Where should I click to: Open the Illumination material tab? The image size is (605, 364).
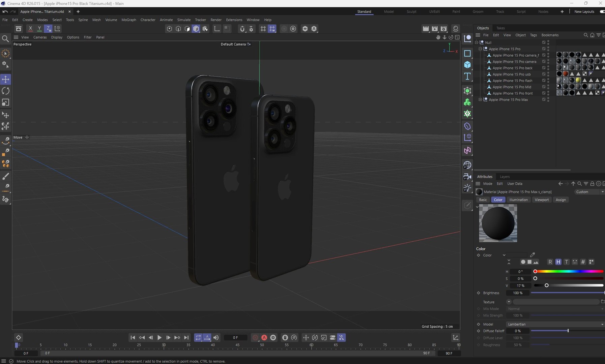519,200
